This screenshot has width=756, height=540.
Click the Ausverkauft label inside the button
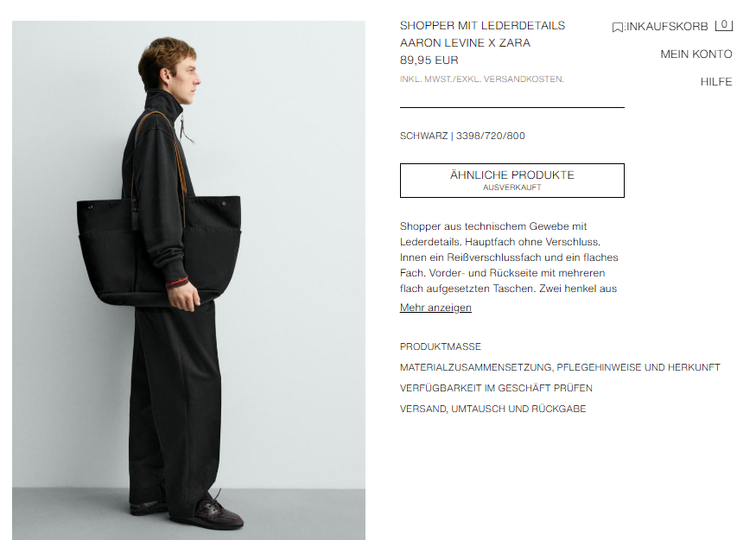[512, 187]
